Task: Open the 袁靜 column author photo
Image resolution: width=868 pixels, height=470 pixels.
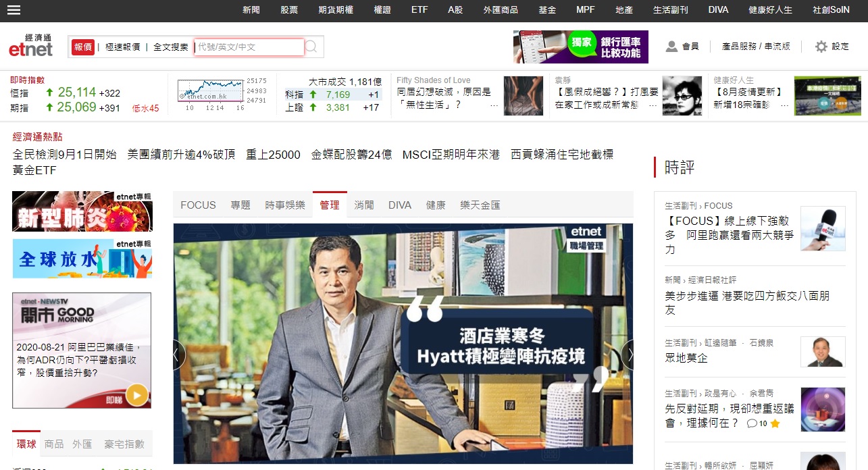Action: pos(682,95)
